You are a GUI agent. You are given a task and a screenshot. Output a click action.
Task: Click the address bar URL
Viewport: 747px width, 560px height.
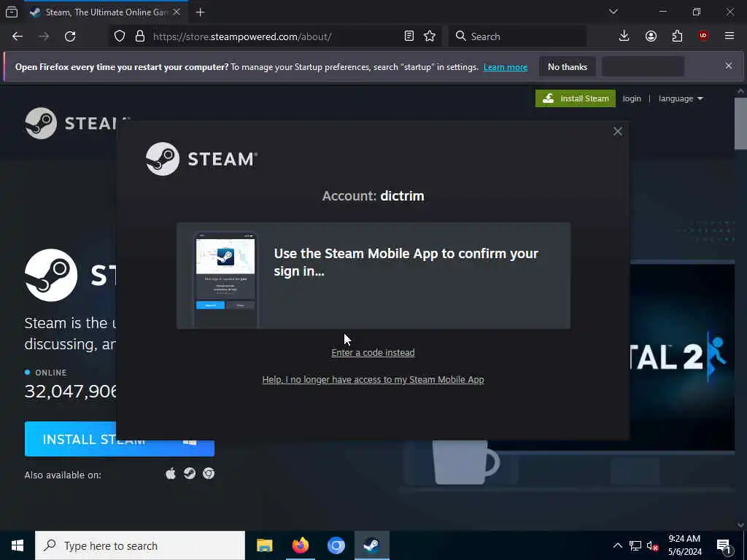pos(242,36)
